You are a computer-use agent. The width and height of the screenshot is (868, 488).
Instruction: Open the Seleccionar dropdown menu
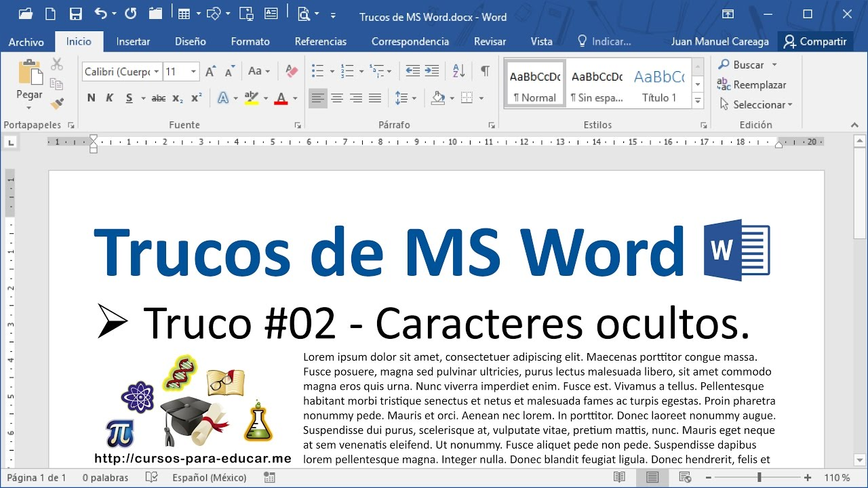click(755, 104)
